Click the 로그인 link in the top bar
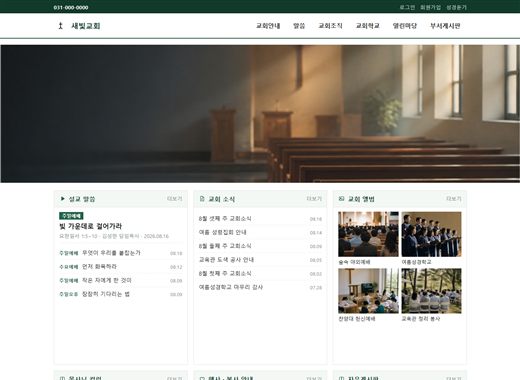Viewport: 520px width, 380px height. 407,7
